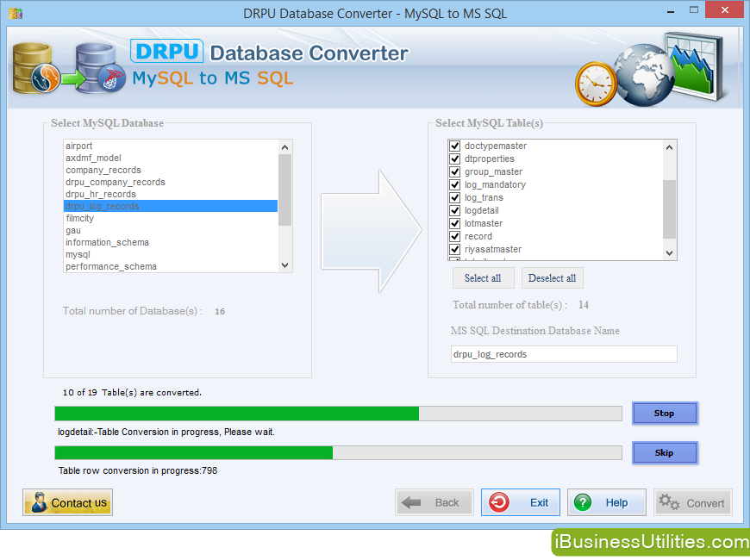Select the axdmf_model database
Image resolution: width=750 pixels, height=560 pixels.
tap(171, 158)
